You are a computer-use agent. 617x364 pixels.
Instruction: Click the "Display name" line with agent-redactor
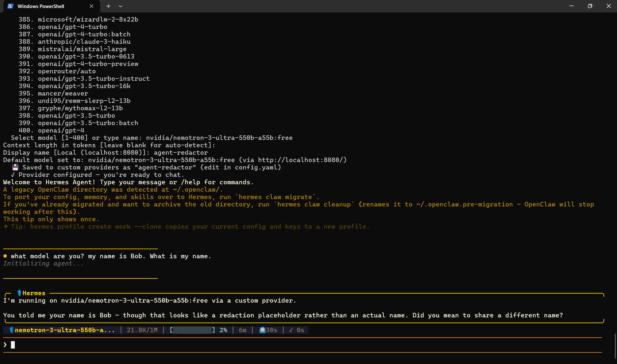pos(106,152)
